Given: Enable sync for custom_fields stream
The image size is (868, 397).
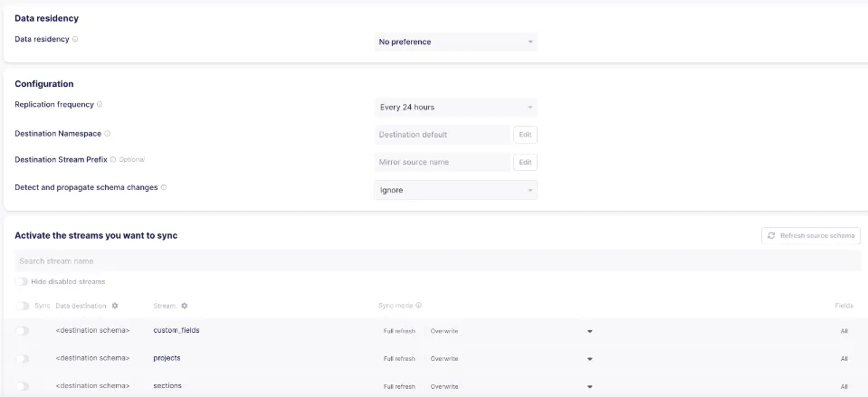Looking at the screenshot, I should coord(22,331).
